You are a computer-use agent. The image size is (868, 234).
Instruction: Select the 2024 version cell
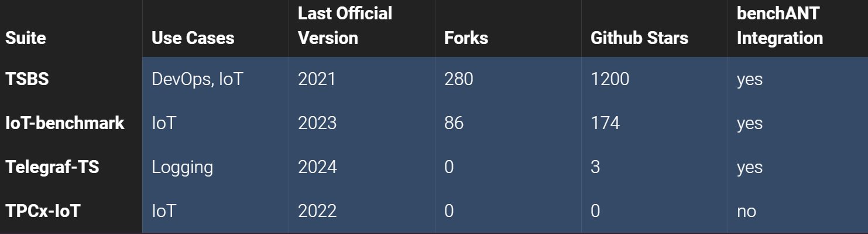click(317, 167)
